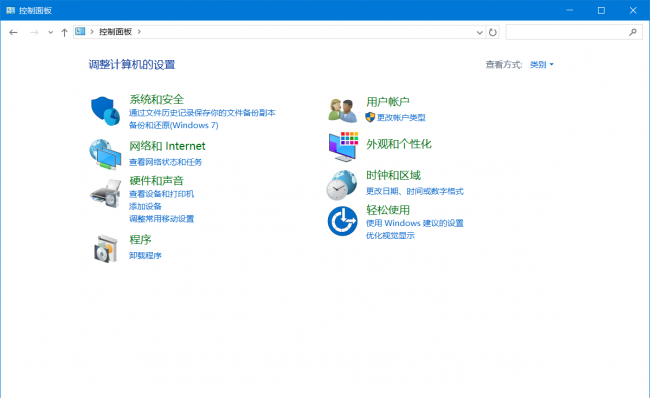Open 备份和还原(Windows 7) link

(x=173, y=125)
